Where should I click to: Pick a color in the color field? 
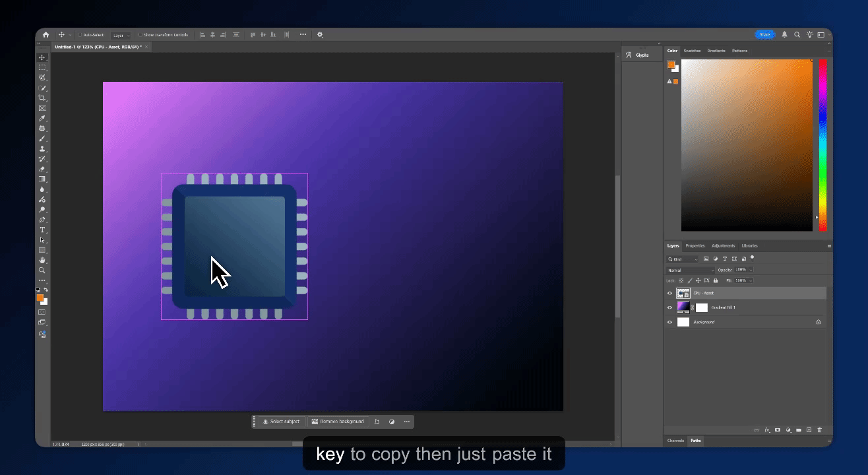pyautogui.click(x=747, y=145)
